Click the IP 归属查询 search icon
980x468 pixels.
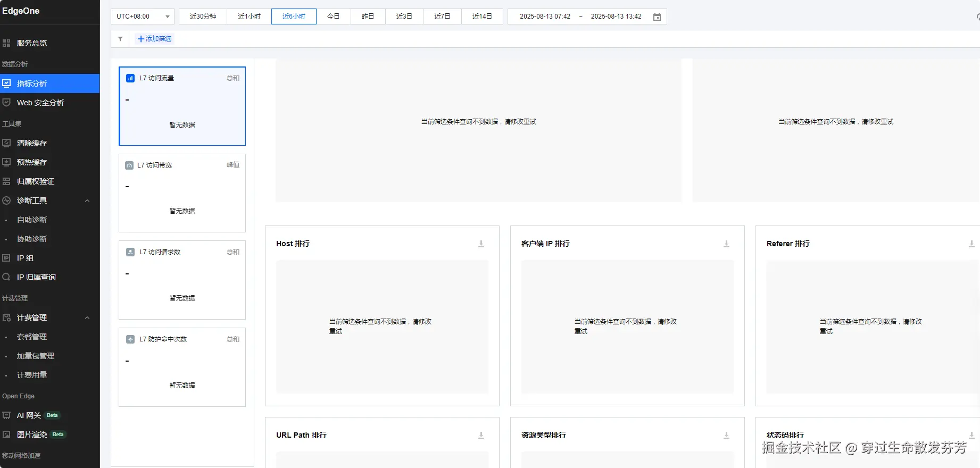pos(6,277)
